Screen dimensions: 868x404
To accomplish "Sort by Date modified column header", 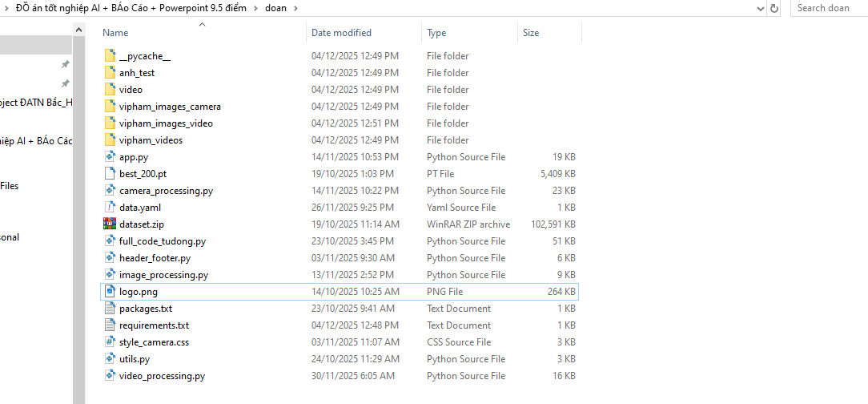I will click(341, 33).
